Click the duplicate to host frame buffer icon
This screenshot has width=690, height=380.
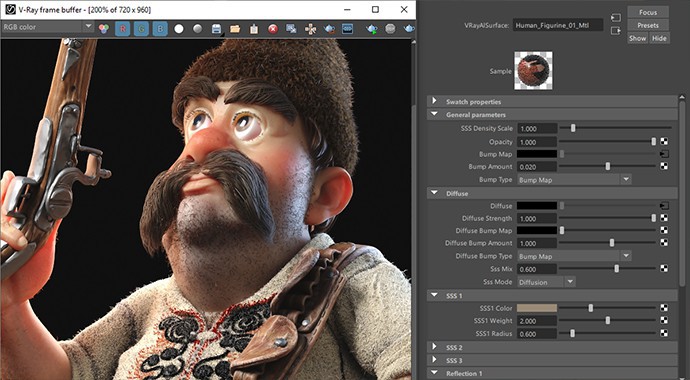[291, 29]
